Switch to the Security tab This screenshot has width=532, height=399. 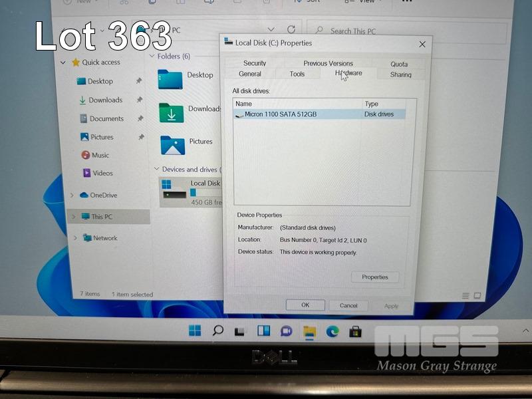(255, 63)
